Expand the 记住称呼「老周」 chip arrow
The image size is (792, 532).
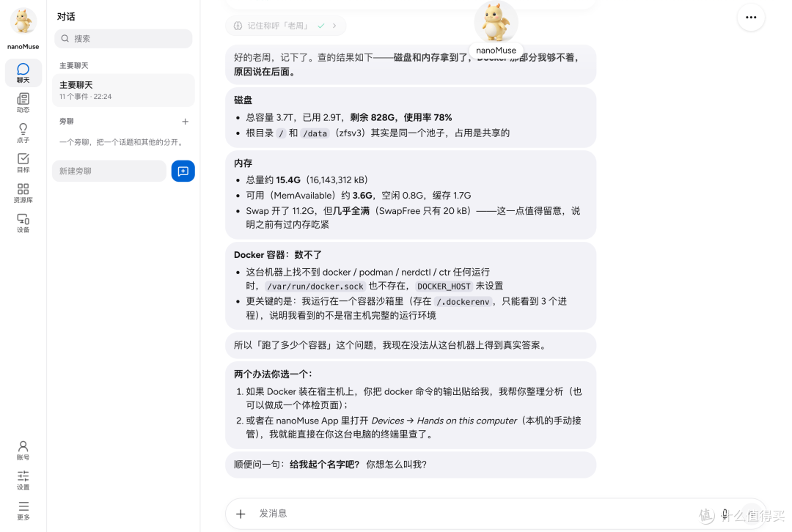tap(334, 26)
